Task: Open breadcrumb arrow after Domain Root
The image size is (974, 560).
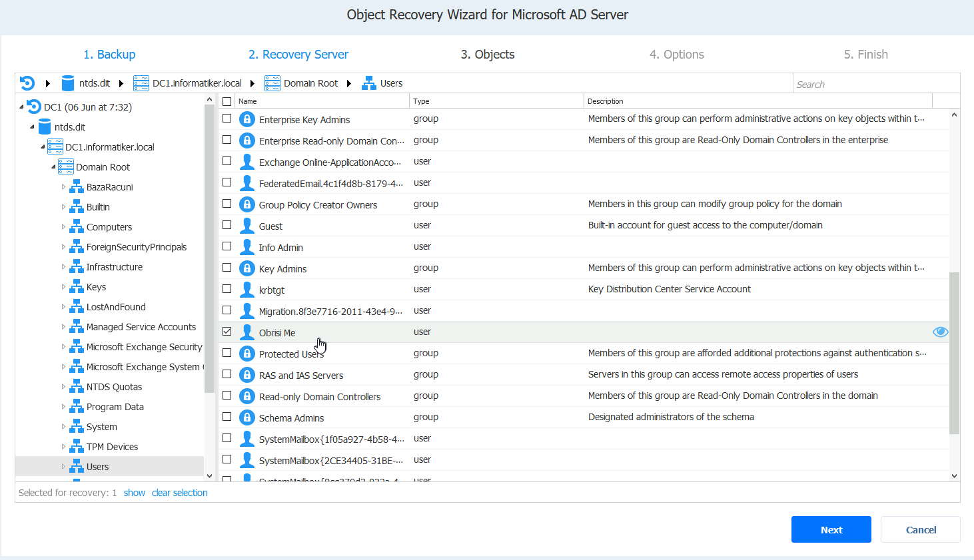Action: [x=349, y=83]
